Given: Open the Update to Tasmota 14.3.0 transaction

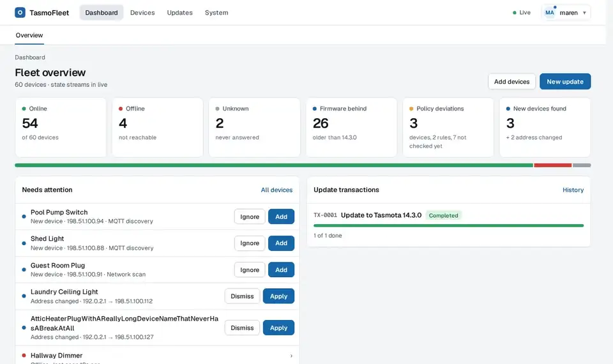Looking at the screenshot, I should pos(381,215).
